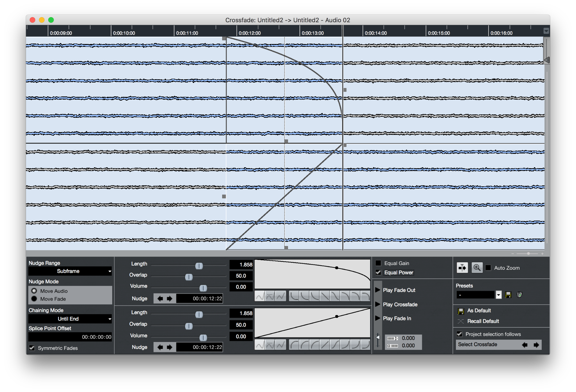The height and width of the screenshot is (392, 576).
Task: Toggle the Symmetric Fades checkbox
Action: coord(32,348)
